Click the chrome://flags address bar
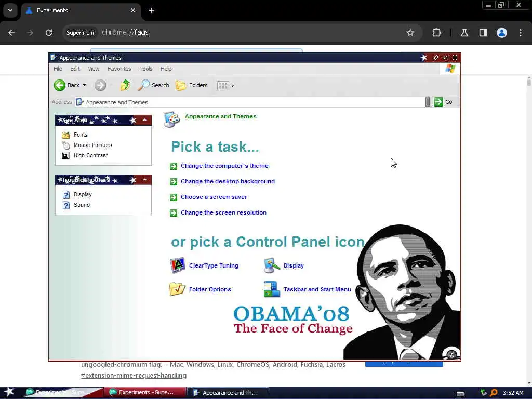Viewport: 532px width, 399px height. (x=243, y=33)
